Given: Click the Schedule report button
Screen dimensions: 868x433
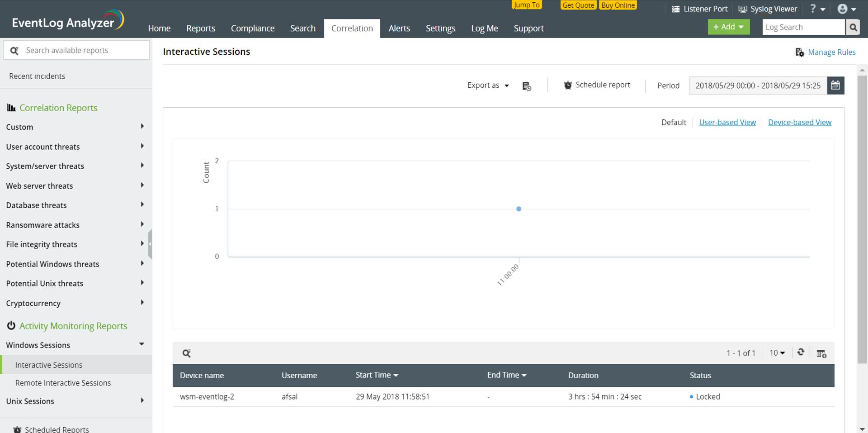Looking at the screenshot, I should point(597,85).
